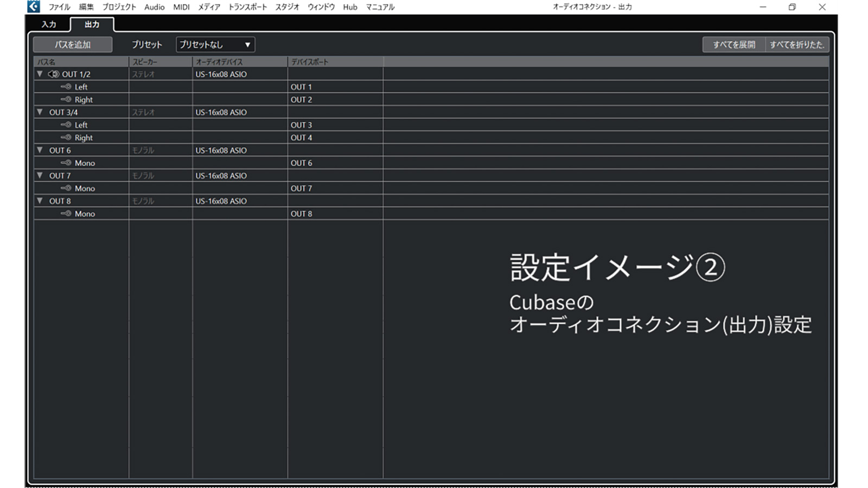
Task: Minimize the オーディオコネクション window
Action: tap(763, 7)
